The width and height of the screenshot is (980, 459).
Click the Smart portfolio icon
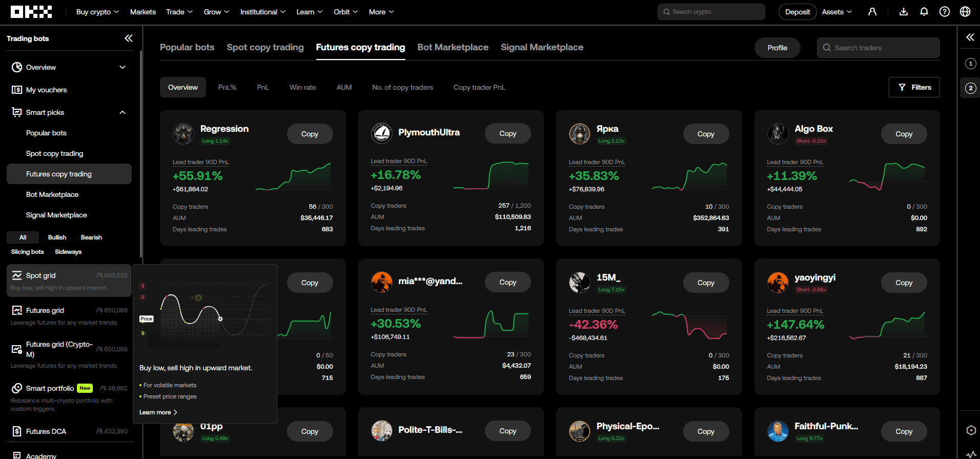point(17,388)
